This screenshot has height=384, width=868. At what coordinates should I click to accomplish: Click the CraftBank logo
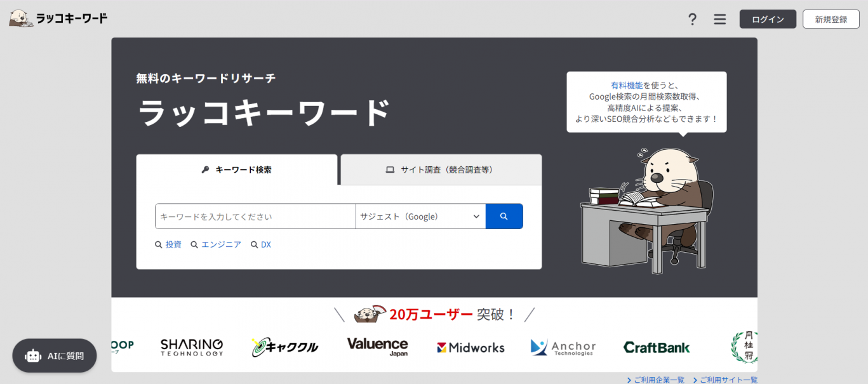pos(656,347)
